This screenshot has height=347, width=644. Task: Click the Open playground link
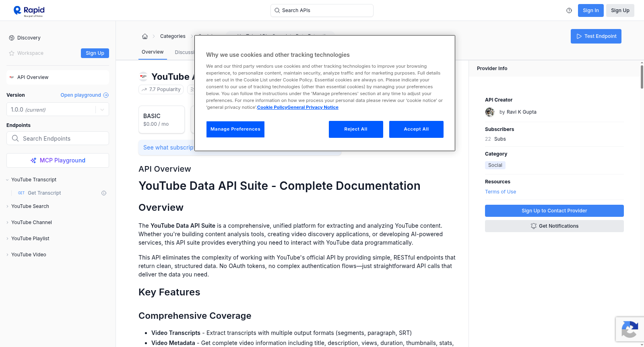[x=80, y=95]
